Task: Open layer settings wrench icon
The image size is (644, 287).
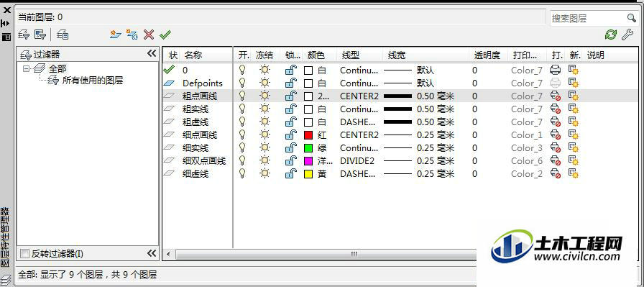Action: point(627,35)
